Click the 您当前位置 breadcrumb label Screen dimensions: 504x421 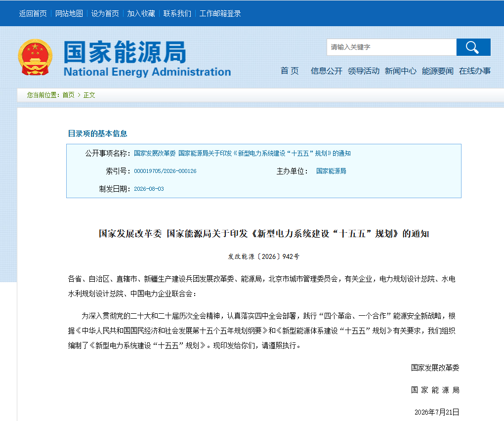coord(43,95)
